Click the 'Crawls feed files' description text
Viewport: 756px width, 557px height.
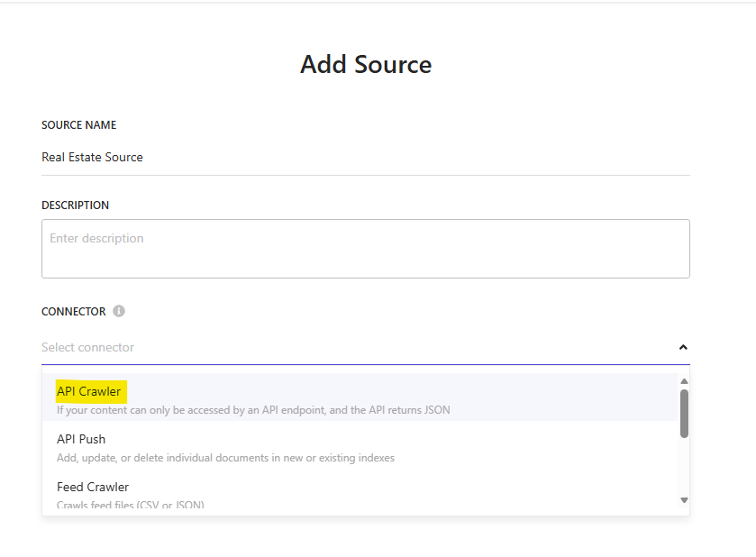[x=130, y=505]
